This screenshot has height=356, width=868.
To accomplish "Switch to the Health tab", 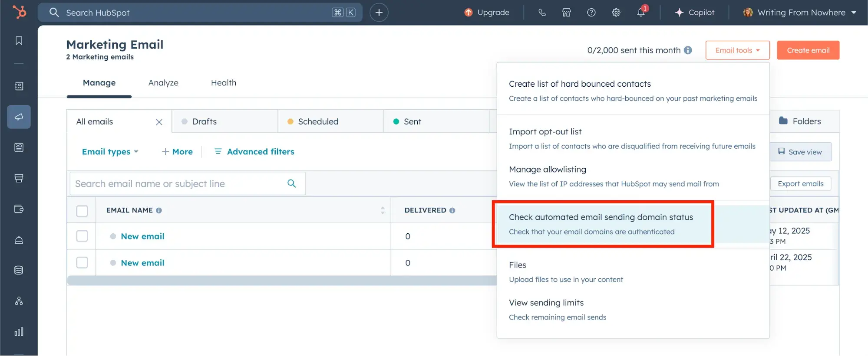I will (224, 83).
